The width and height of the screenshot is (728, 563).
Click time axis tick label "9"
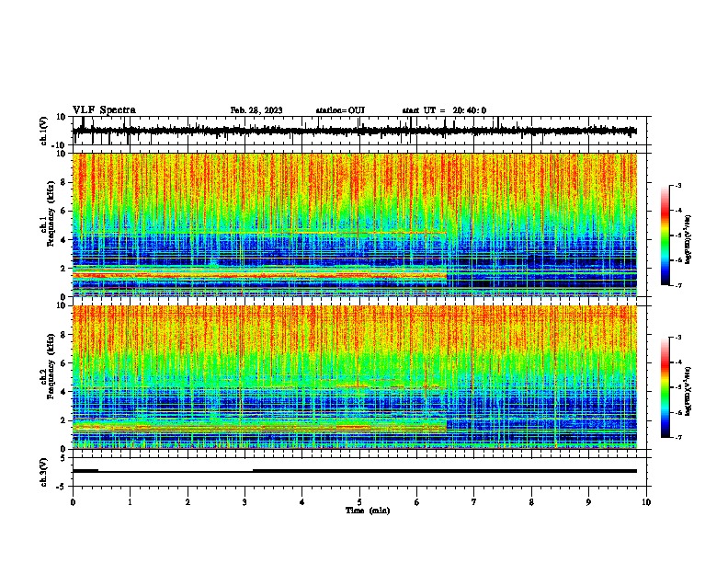pyautogui.click(x=588, y=502)
